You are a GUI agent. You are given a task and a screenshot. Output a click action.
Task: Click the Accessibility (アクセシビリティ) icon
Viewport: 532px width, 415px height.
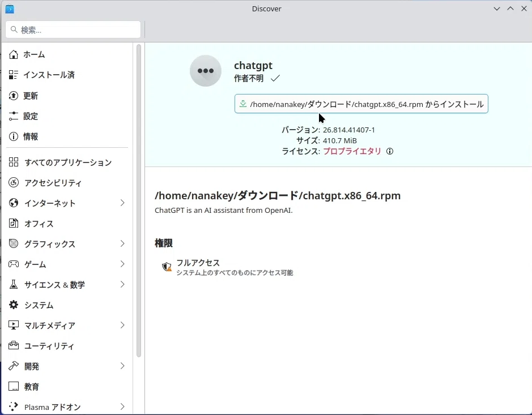coord(14,182)
